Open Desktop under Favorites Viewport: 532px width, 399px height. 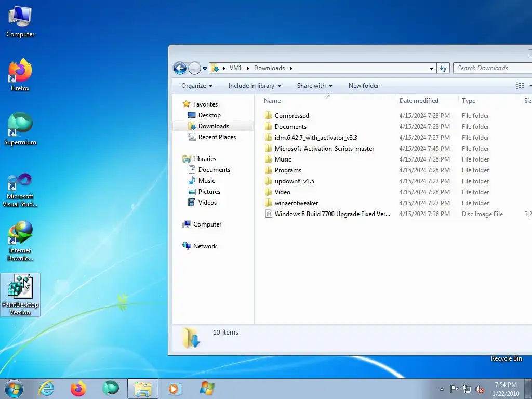point(209,115)
